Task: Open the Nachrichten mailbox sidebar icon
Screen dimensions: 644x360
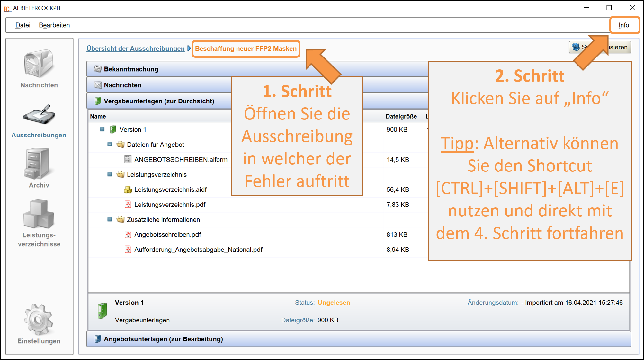Action: click(x=39, y=64)
